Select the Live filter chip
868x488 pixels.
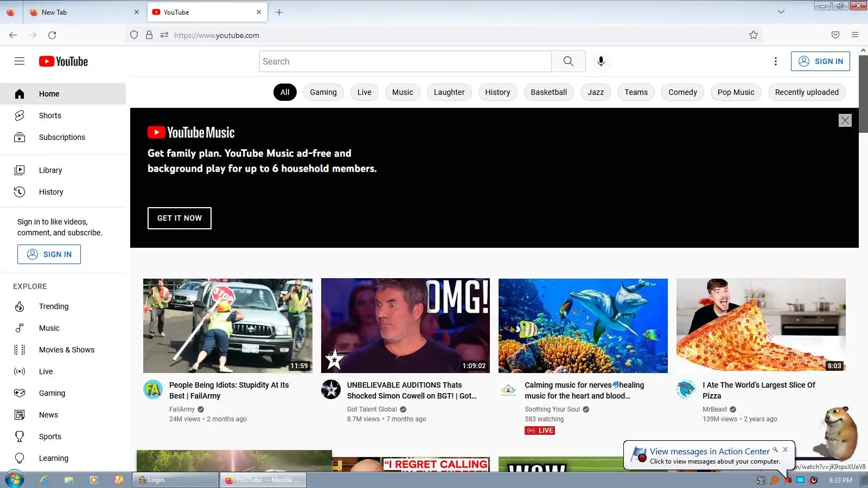(365, 92)
